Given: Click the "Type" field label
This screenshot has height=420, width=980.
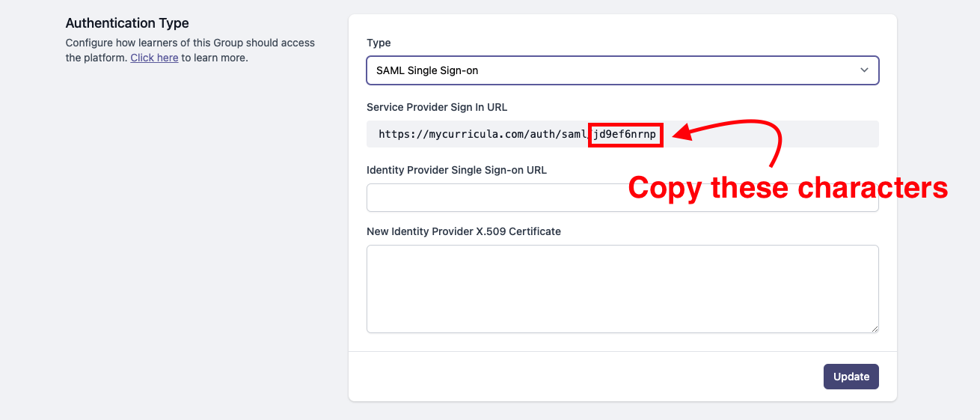Looking at the screenshot, I should pyautogui.click(x=379, y=43).
